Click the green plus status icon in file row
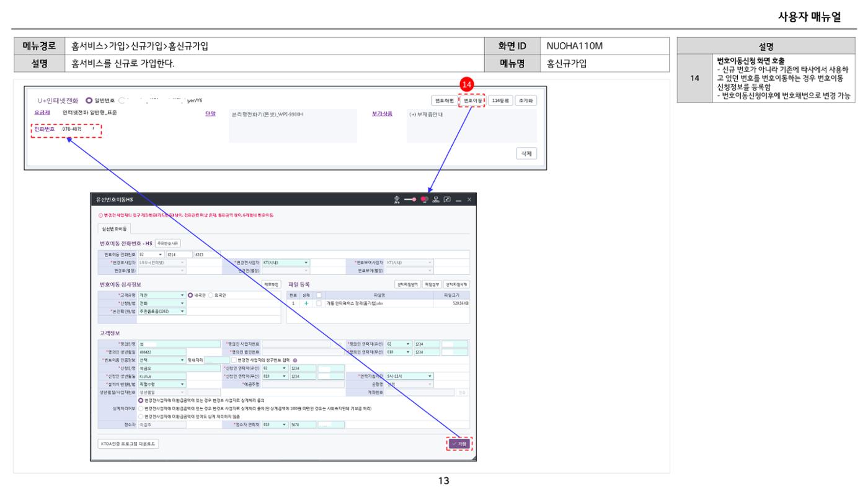 pos(306,303)
